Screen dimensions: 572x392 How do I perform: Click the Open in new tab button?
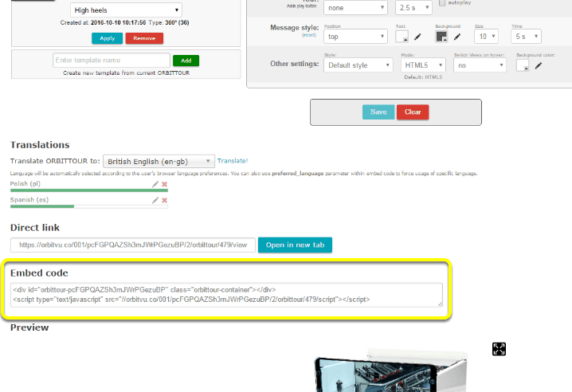click(x=295, y=245)
